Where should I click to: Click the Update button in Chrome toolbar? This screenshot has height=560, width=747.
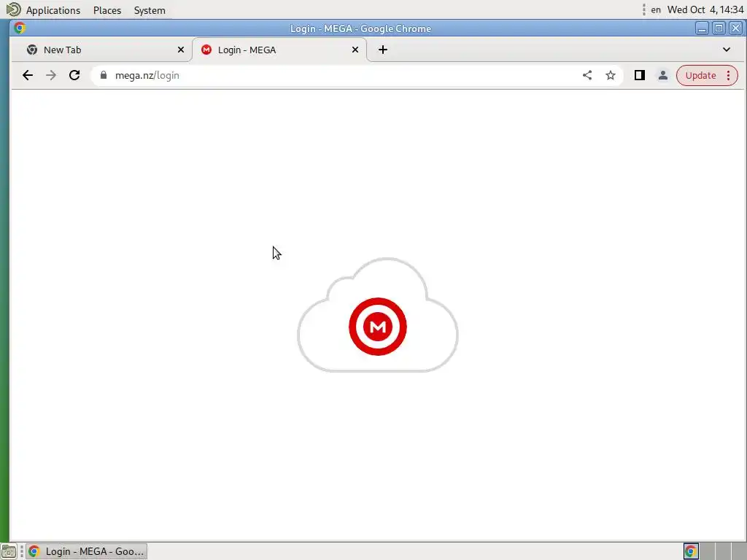point(700,75)
